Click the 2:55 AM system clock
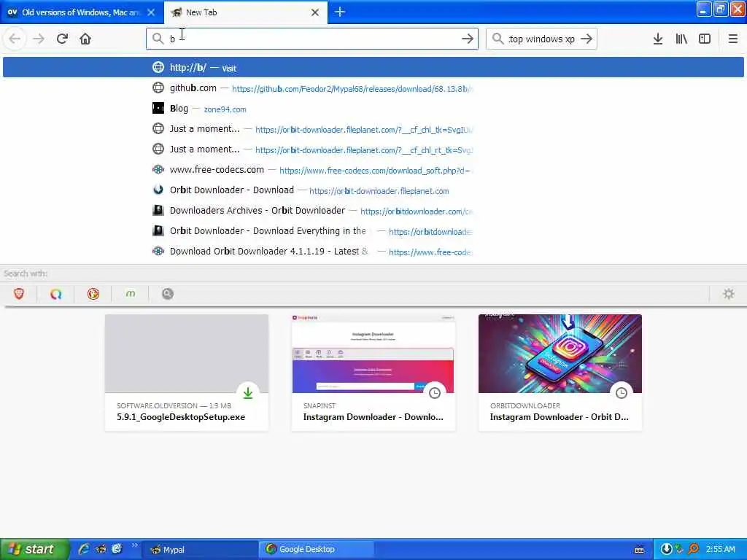Viewport: 747px width, 560px height. tap(720, 549)
